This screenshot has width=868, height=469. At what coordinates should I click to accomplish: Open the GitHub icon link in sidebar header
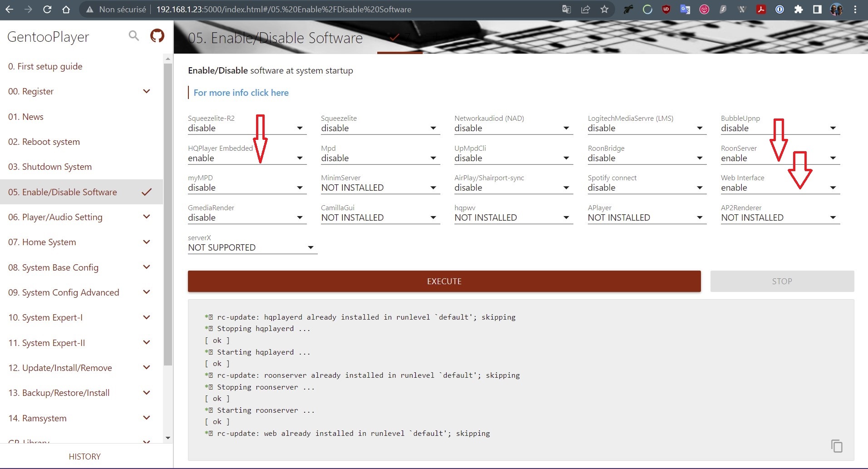point(157,36)
